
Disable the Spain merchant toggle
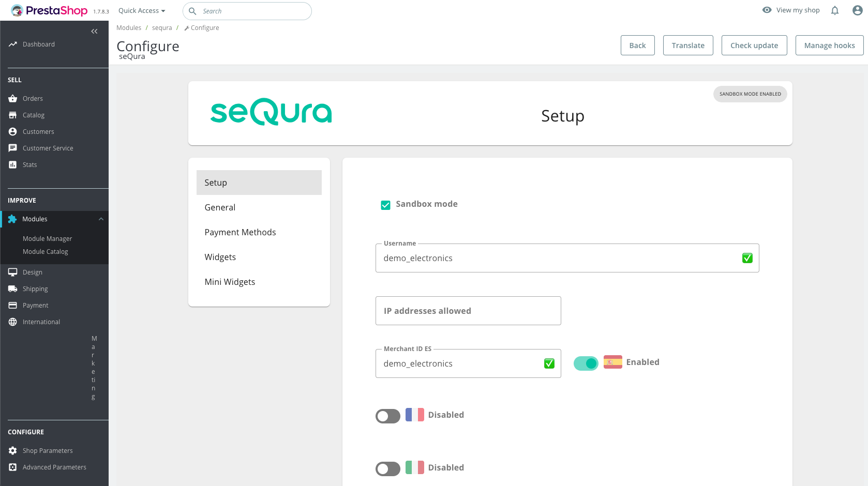coord(586,363)
